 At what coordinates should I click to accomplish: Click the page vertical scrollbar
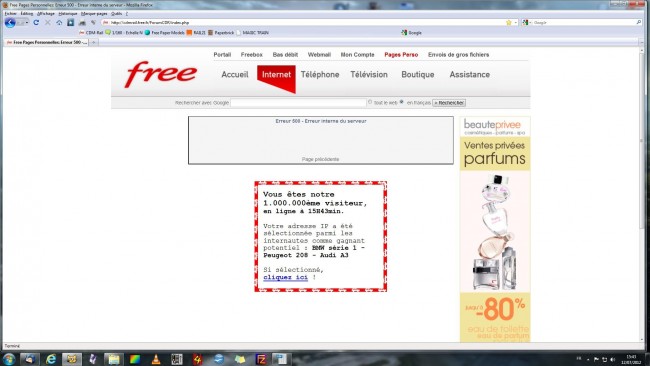tap(642, 195)
